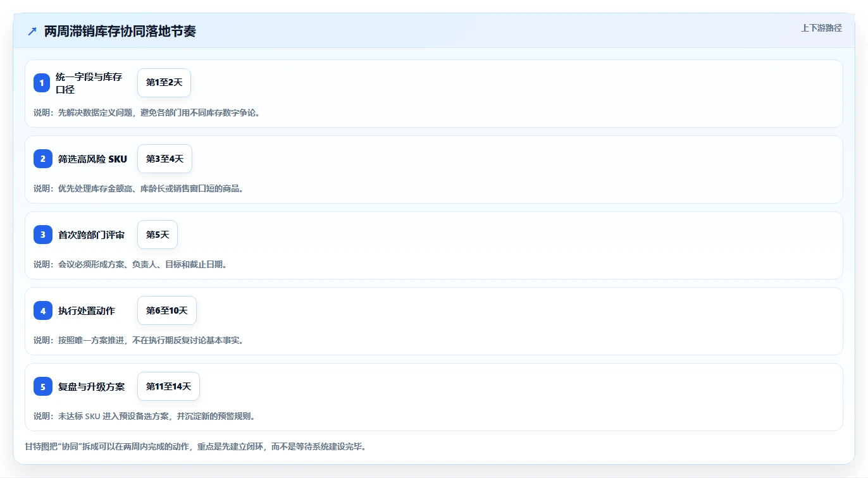Viewport: 868px width, 478px height.
Task: Select the 第3至4天 time chip
Action: [164, 159]
